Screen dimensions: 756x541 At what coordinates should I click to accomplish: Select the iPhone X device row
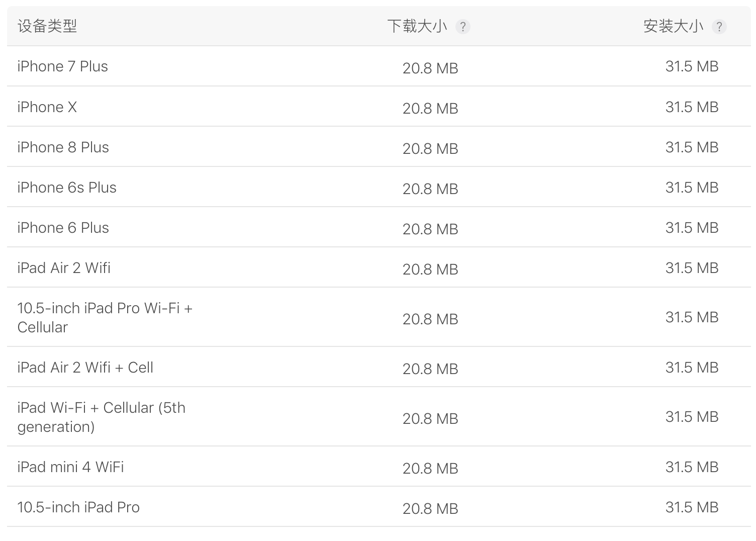click(x=379, y=107)
